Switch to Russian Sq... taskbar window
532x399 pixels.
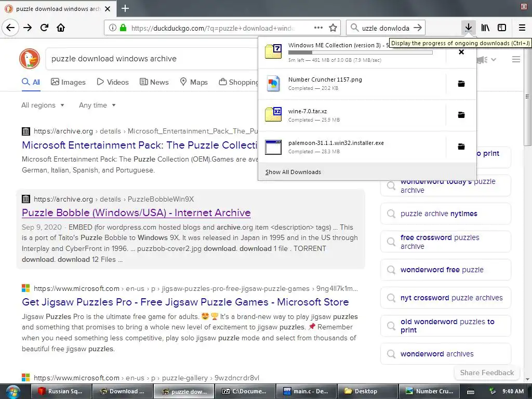[61, 392]
